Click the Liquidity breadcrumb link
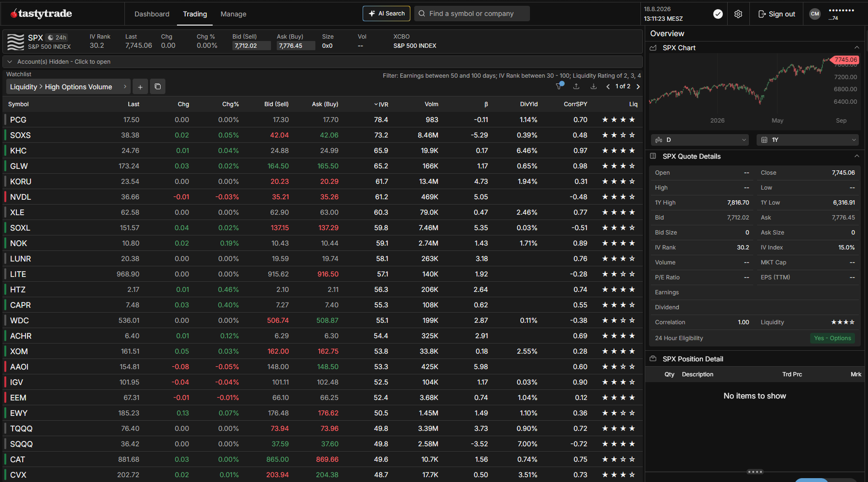Screen dimensions: 868x482 click(24, 87)
